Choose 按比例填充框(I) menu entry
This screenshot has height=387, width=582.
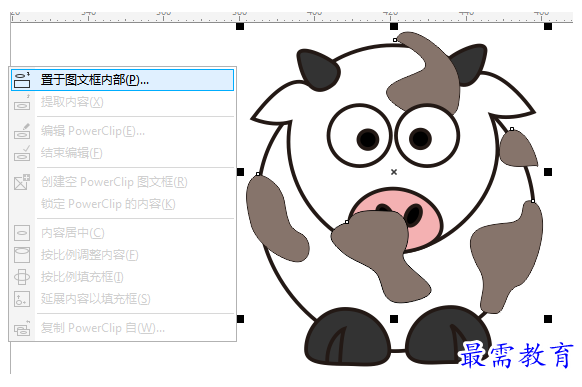tap(122, 277)
